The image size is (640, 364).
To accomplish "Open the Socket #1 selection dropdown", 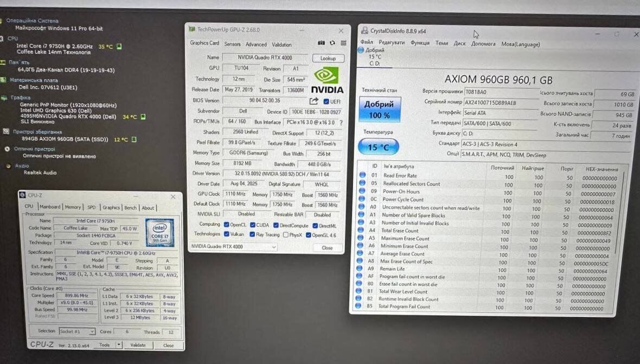I will pos(77,331).
